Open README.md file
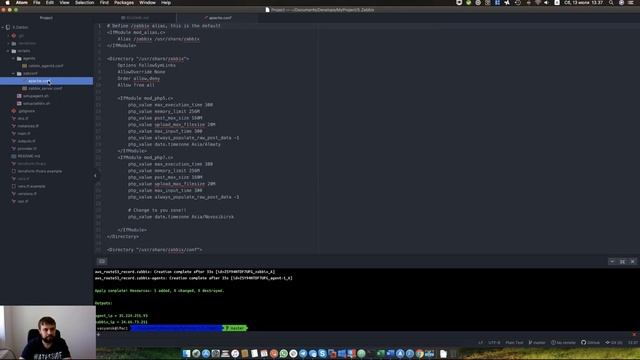Screen dimensions: 640x360 coord(28,156)
